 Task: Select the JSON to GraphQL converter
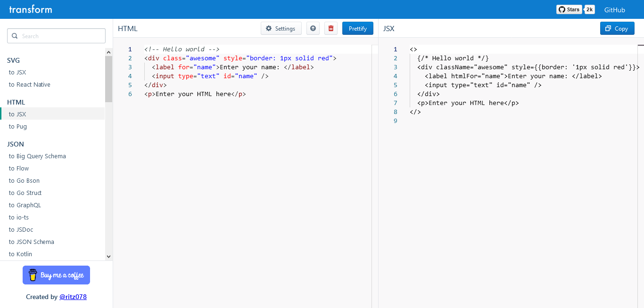click(x=24, y=205)
